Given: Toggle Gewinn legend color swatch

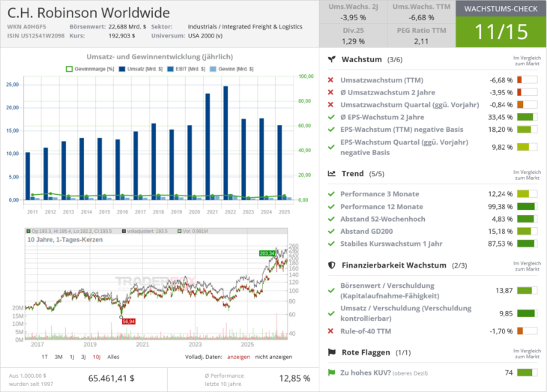Looking at the screenshot, I should [213, 69].
